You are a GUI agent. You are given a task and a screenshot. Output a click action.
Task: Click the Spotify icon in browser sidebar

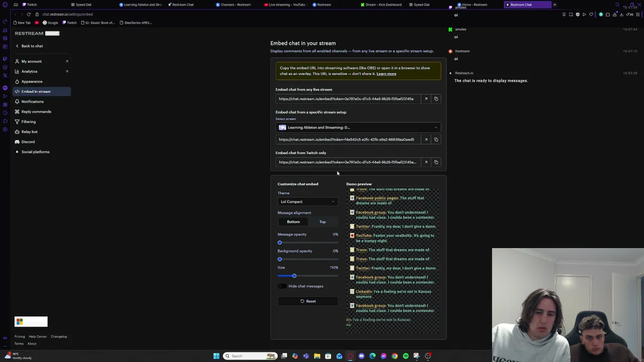click(x=5, y=88)
